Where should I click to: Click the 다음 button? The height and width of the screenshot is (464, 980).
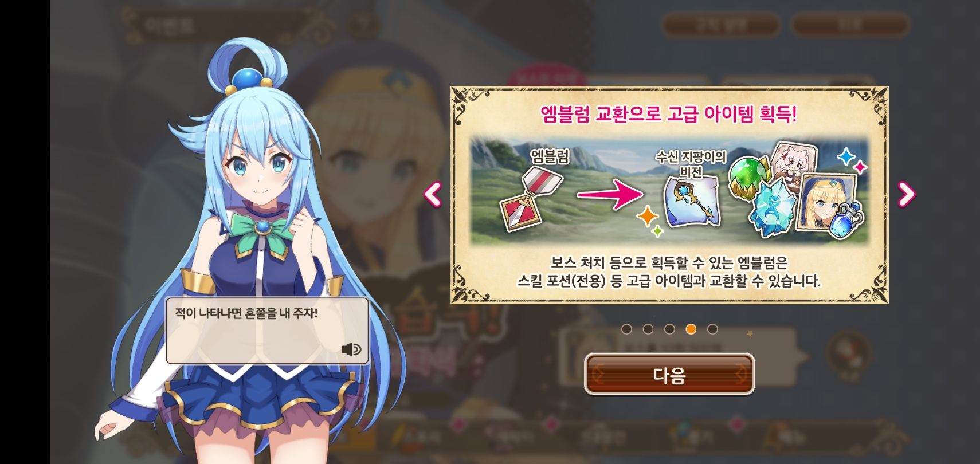pos(669,375)
